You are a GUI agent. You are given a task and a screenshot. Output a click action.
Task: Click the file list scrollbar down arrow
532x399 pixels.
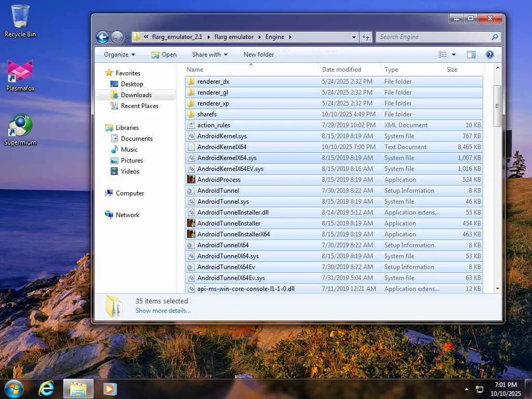coord(497,289)
